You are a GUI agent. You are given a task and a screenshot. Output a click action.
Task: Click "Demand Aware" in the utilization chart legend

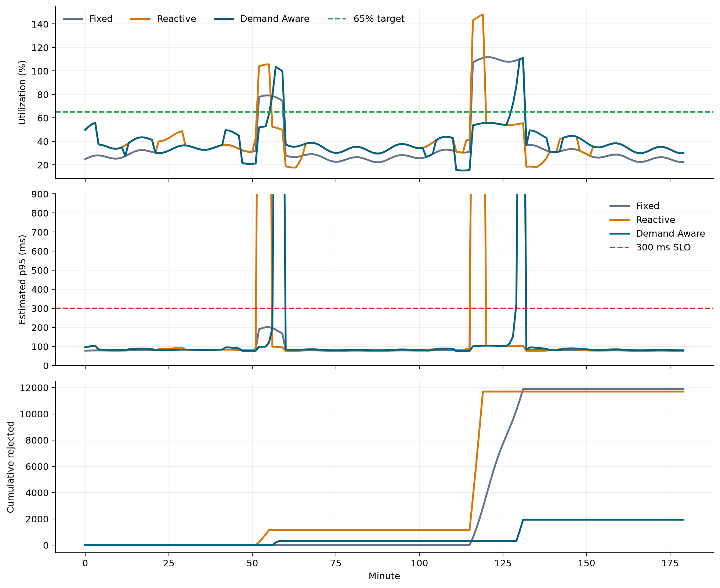coord(275,19)
